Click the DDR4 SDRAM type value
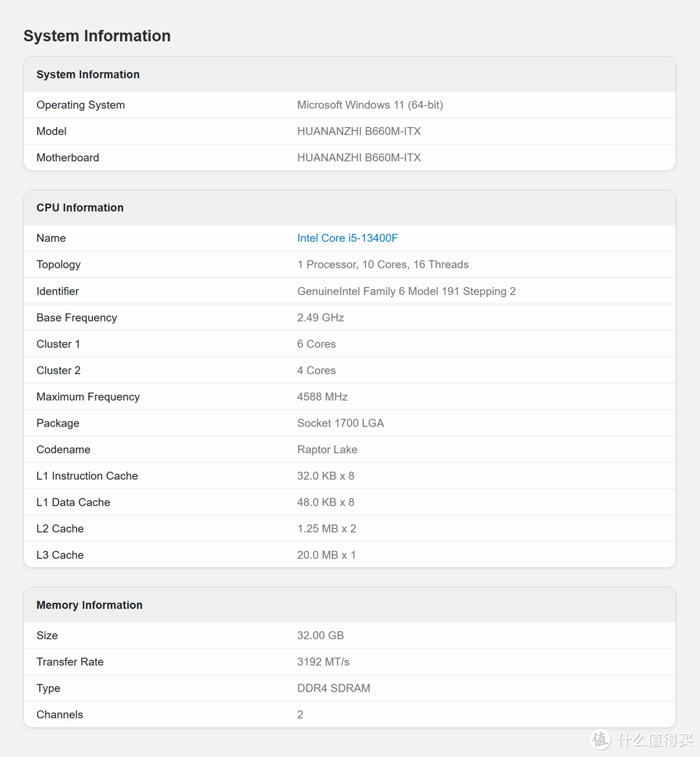This screenshot has width=700, height=757. [334, 688]
